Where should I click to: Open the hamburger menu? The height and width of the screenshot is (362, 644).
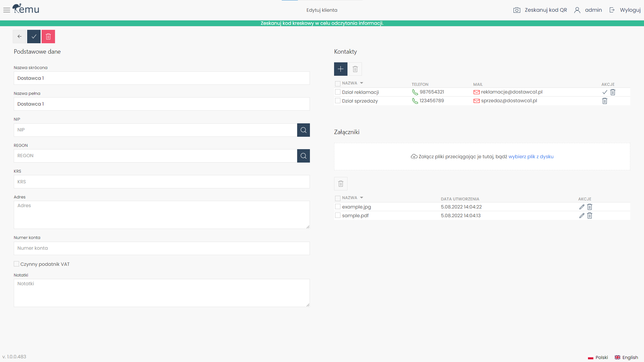pyautogui.click(x=6, y=10)
